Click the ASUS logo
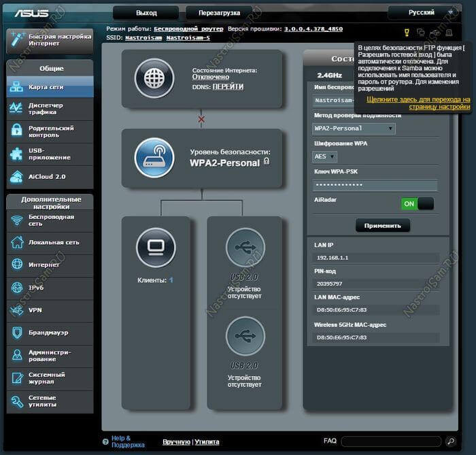 [x=31, y=13]
